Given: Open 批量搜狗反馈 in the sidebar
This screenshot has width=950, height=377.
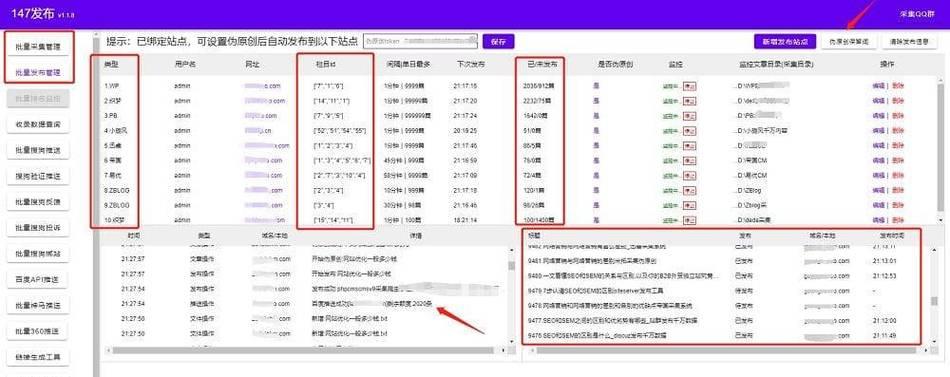Looking at the screenshot, I should click(x=38, y=202).
